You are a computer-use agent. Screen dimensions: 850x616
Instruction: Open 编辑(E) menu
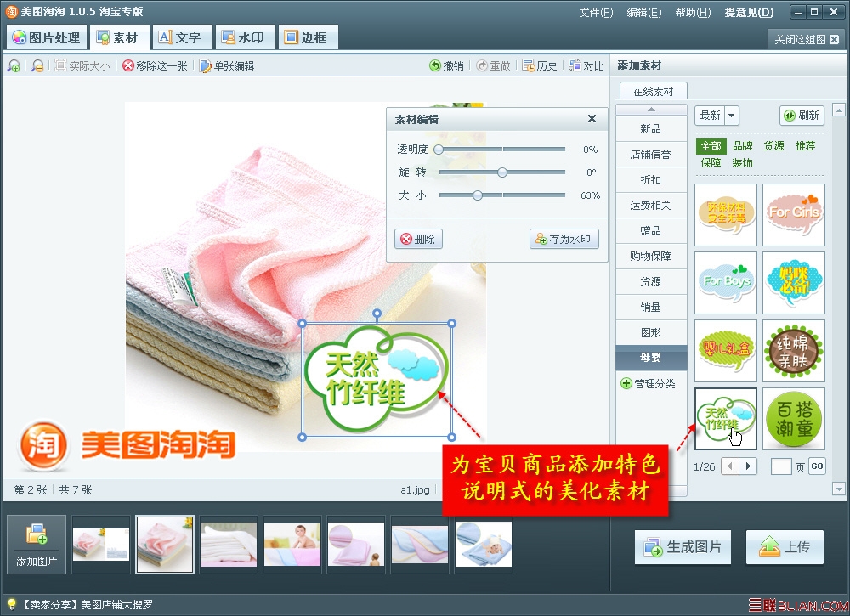tap(644, 12)
